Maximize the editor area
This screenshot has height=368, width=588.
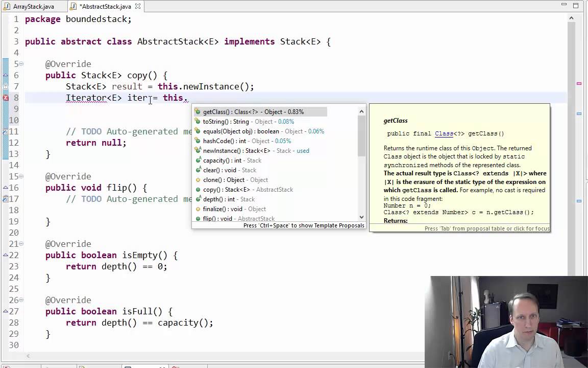(x=576, y=5)
